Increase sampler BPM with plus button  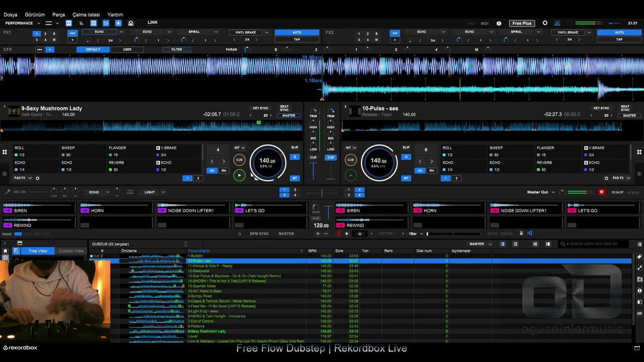(x=317, y=234)
